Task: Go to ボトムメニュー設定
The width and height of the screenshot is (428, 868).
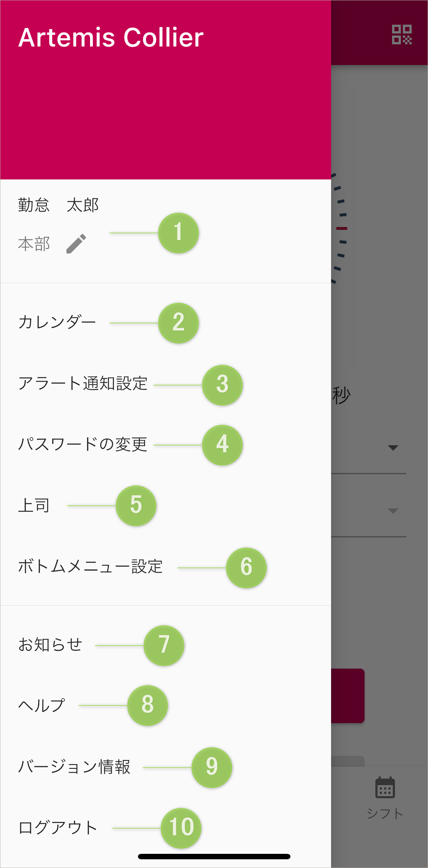Action: tap(90, 567)
